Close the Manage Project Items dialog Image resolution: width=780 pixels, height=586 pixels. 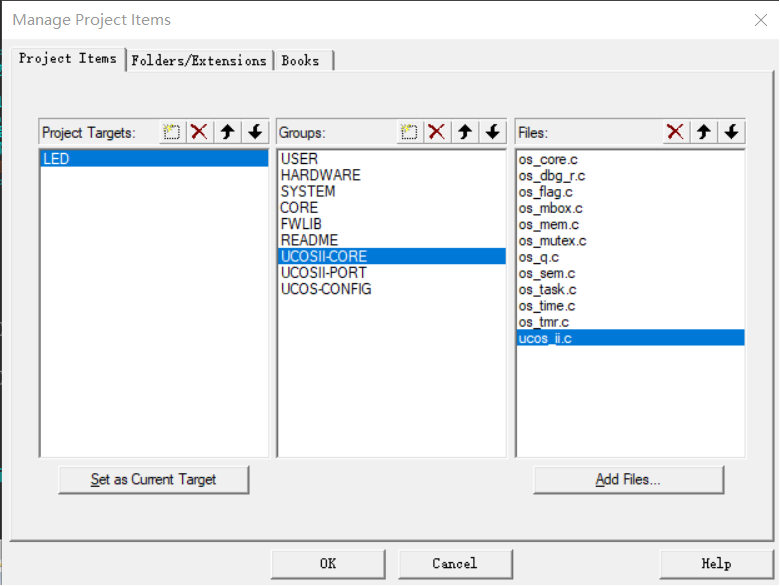761,20
